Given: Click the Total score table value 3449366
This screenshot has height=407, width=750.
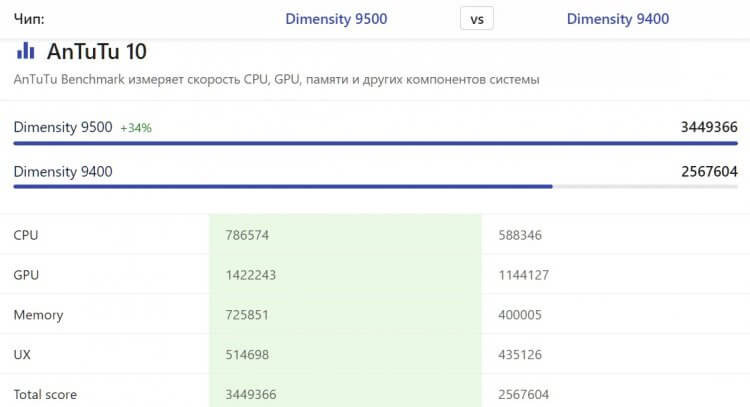Looking at the screenshot, I should (x=251, y=395).
